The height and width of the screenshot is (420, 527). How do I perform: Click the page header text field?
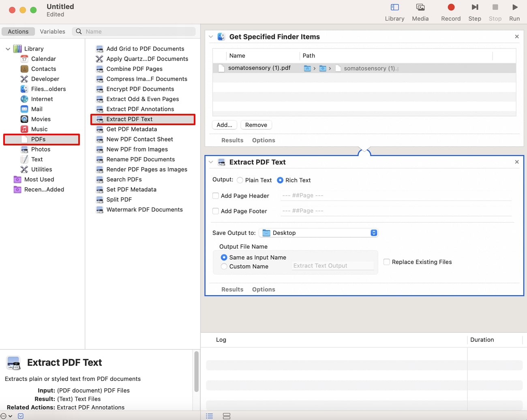[x=396, y=195]
